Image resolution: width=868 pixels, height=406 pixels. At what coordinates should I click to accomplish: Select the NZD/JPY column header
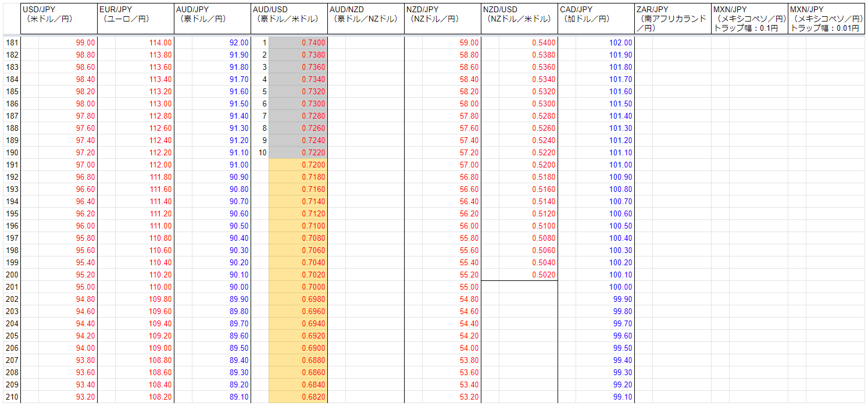tap(442, 19)
